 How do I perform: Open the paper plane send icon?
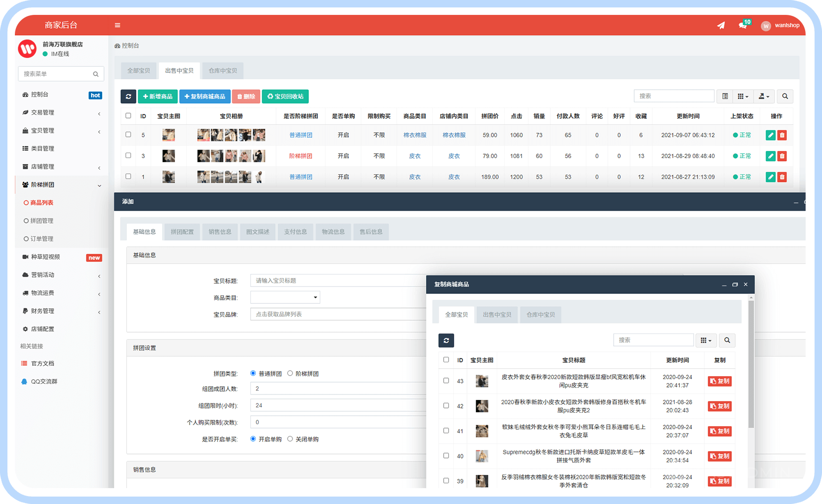pyautogui.click(x=721, y=25)
